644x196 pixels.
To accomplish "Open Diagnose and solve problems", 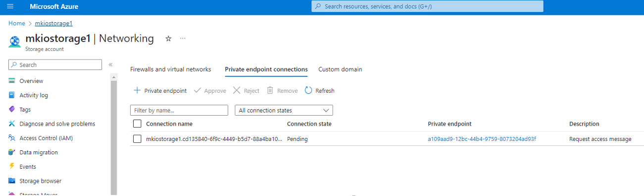I will [x=57, y=124].
